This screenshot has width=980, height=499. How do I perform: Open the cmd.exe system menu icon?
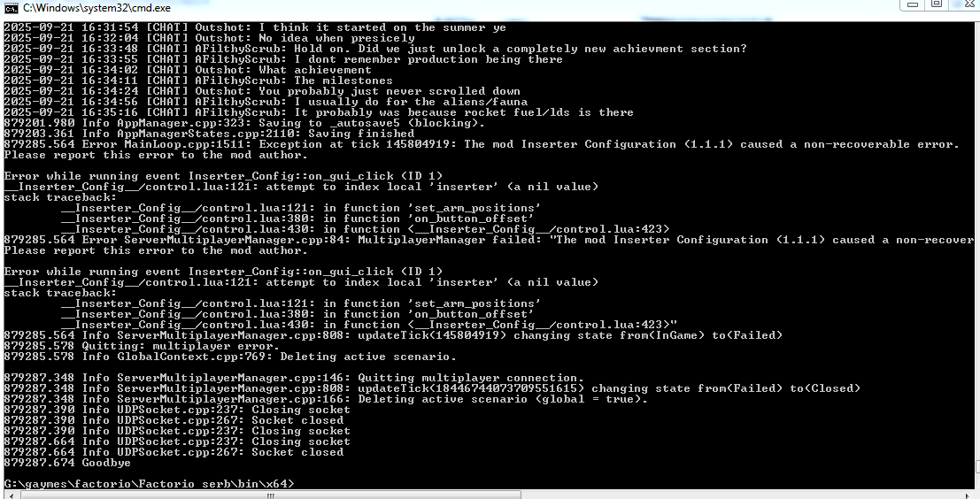click(x=12, y=8)
